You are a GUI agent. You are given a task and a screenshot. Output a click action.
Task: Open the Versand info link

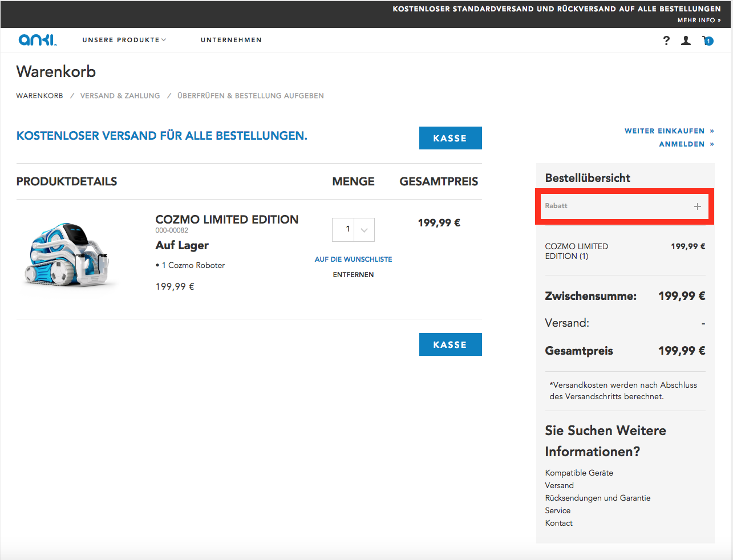point(560,485)
